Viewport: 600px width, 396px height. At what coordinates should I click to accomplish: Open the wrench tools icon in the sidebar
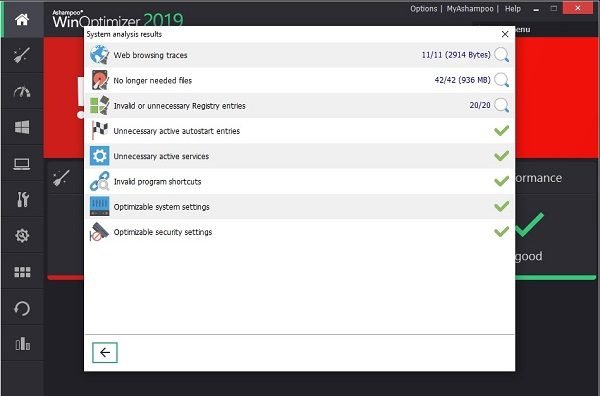pos(23,199)
